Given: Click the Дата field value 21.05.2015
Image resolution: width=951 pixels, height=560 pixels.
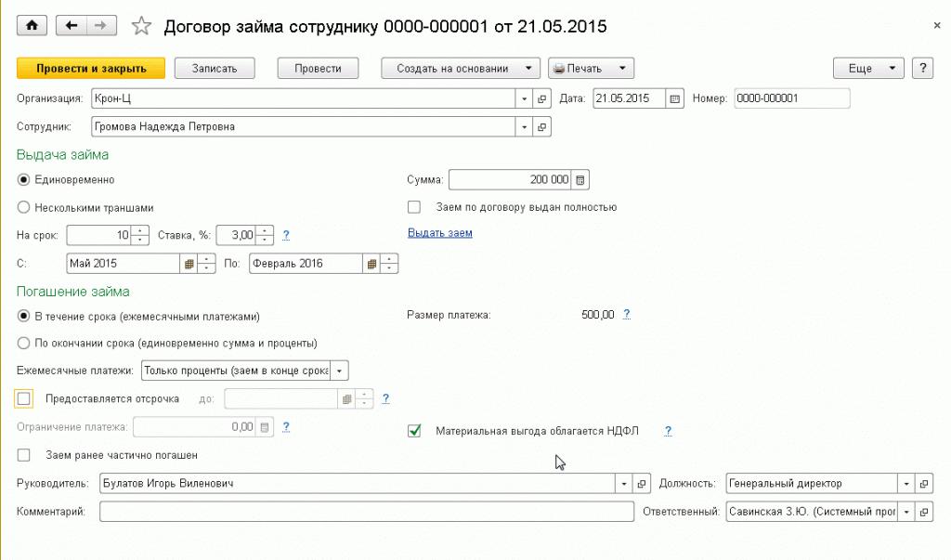Looking at the screenshot, I should [629, 98].
